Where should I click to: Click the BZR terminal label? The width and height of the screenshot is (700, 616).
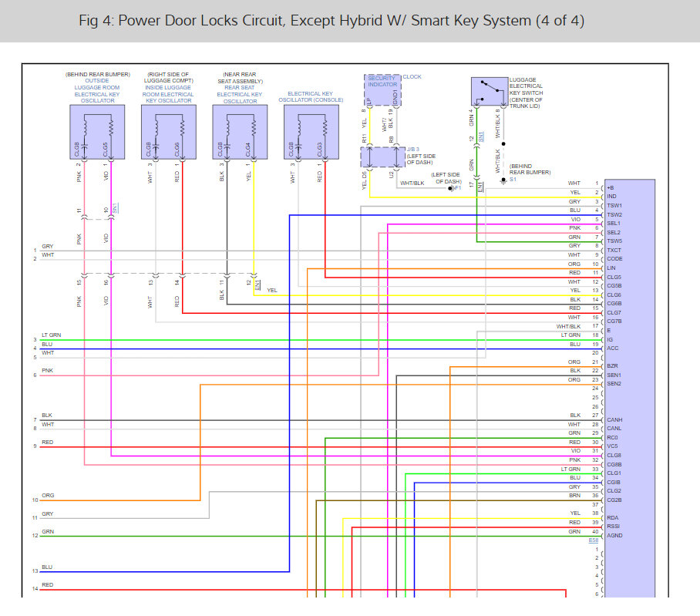[612, 366]
